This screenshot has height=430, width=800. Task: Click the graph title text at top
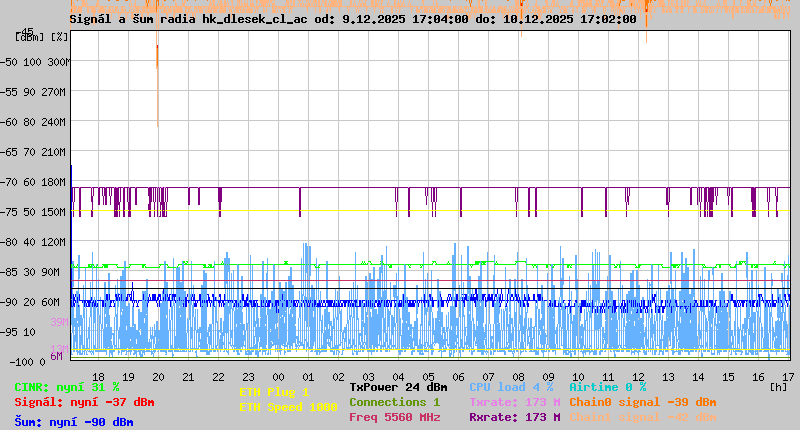pyautogui.click(x=353, y=19)
